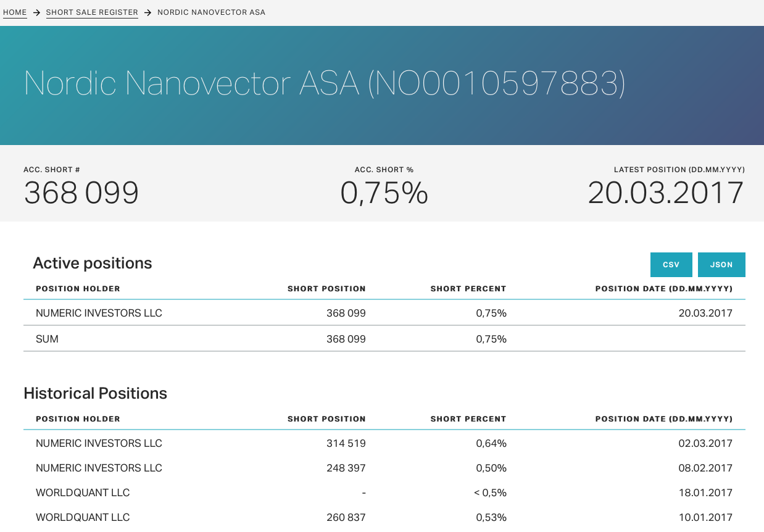
Task: Click POSITION DATE header in Active positions
Action: click(664, 289)
